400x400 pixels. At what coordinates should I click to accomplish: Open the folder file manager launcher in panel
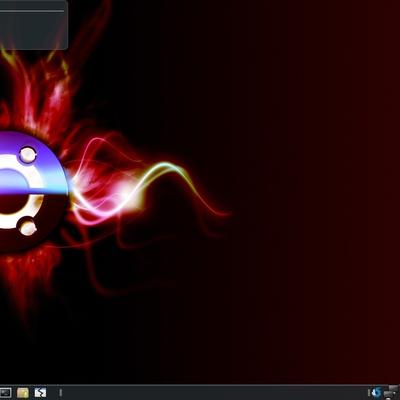tap(23, 393)
